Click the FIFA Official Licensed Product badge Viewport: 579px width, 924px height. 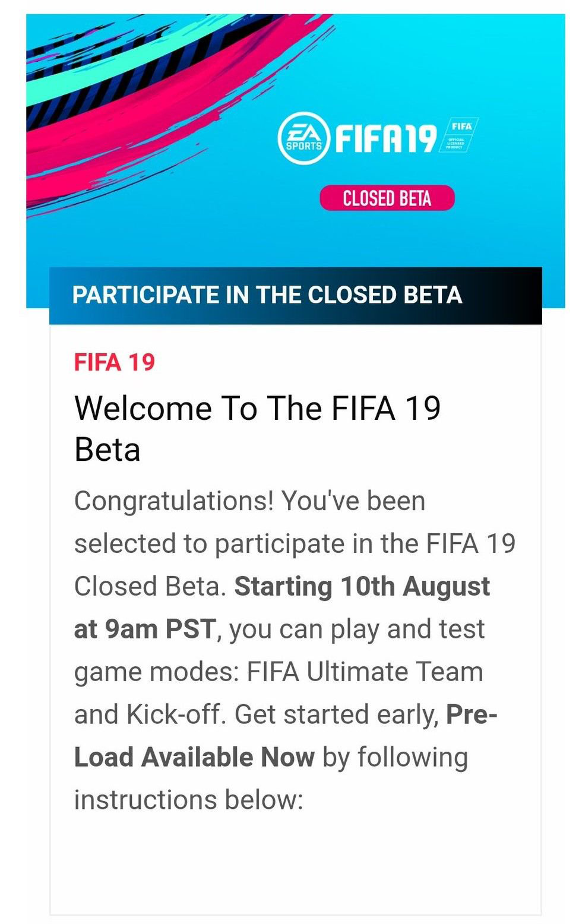click(458, 135)
